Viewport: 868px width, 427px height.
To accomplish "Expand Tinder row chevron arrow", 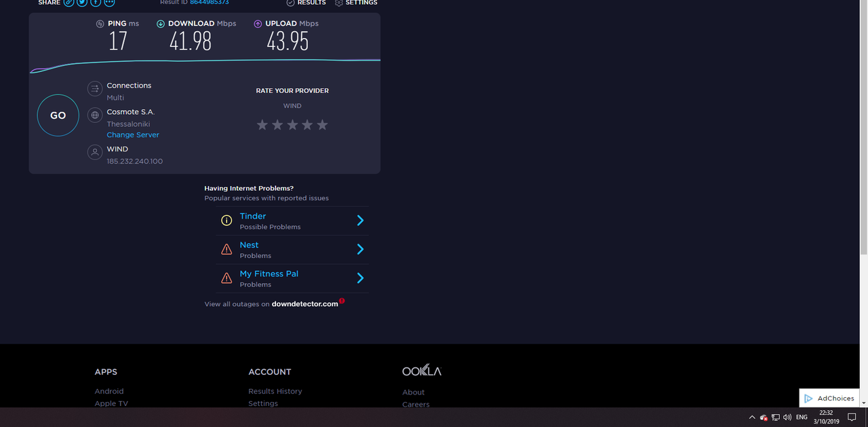I will click(x=361, y=221).
